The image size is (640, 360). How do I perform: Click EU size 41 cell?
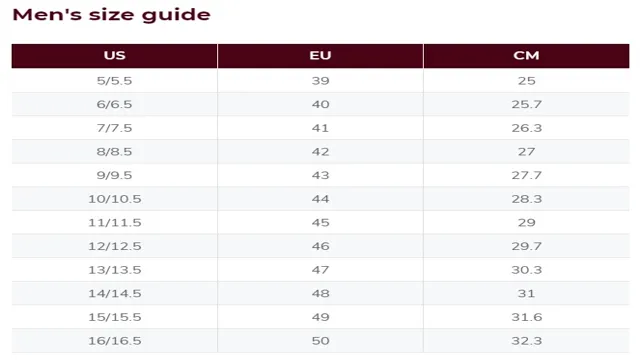(x=320, y=128)
